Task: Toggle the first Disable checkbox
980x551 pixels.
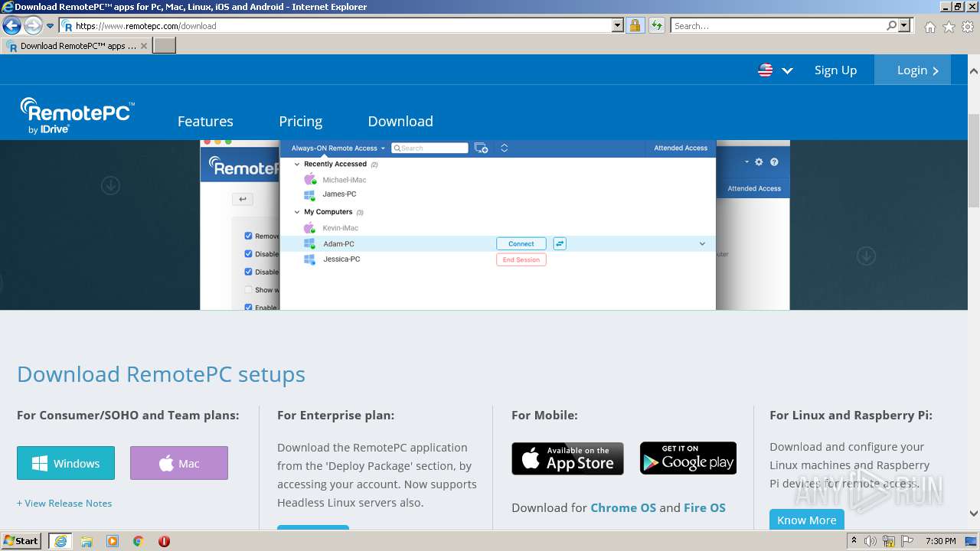Action: [x=248, y=254]
